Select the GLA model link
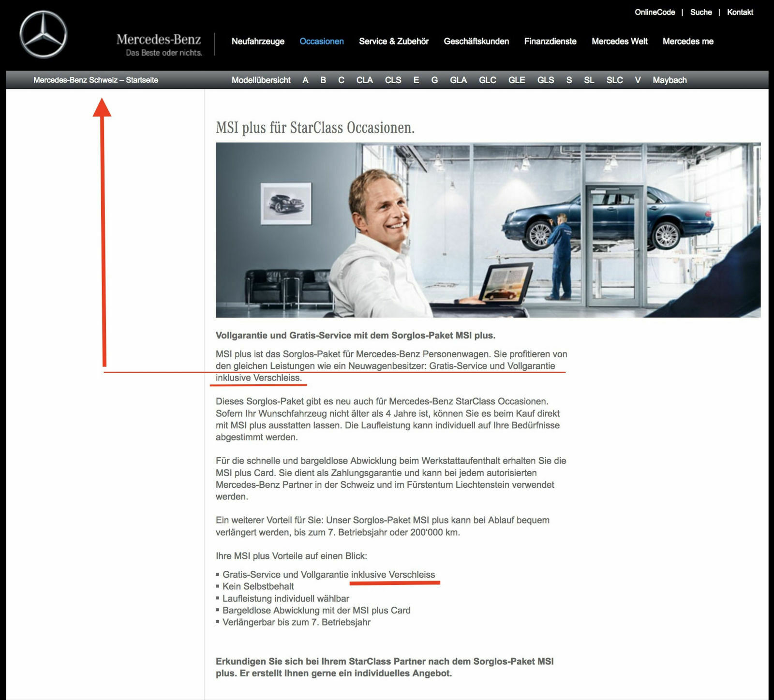 click(x=459, y=80)
